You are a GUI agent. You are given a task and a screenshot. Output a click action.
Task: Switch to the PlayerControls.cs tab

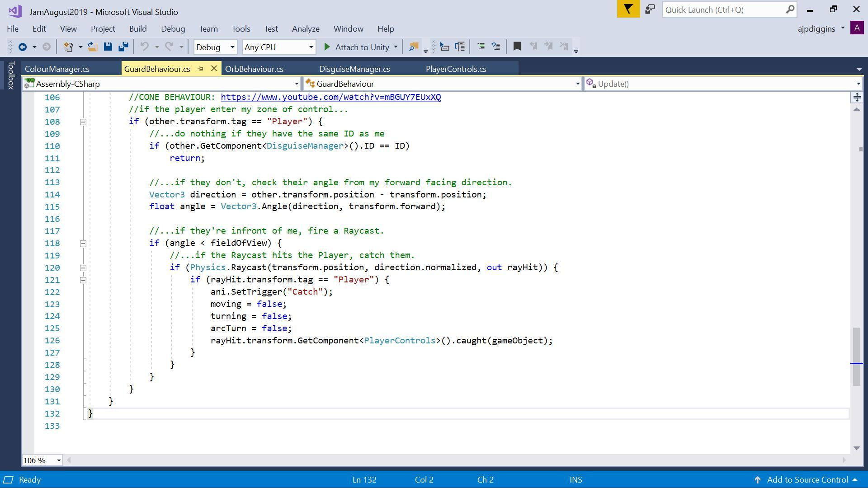click(x=456, y=69)
